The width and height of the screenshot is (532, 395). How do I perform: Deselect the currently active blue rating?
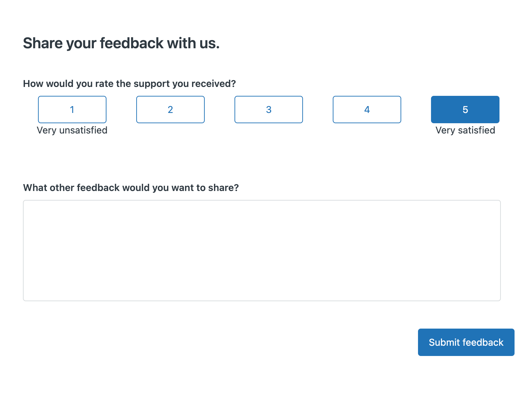[465, 110]
